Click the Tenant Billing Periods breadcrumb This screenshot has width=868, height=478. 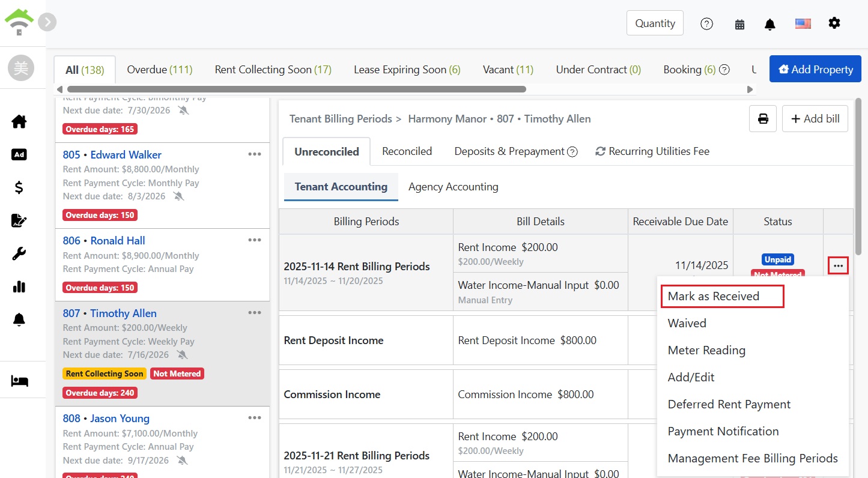(x=341, y=119)
